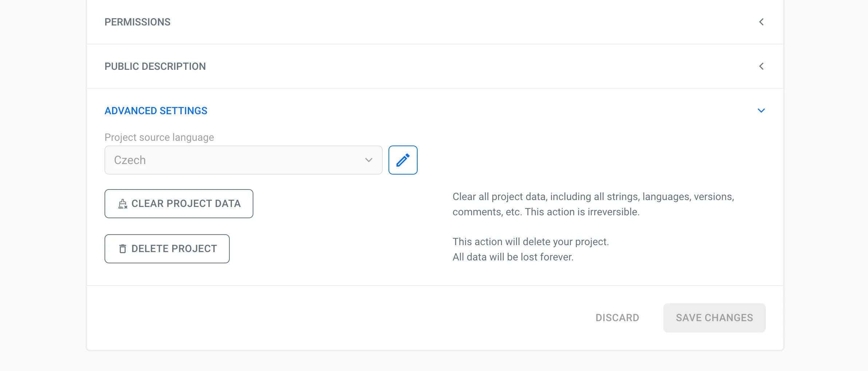Click the downward chevron beside Advanced Settings

(762, 111)
